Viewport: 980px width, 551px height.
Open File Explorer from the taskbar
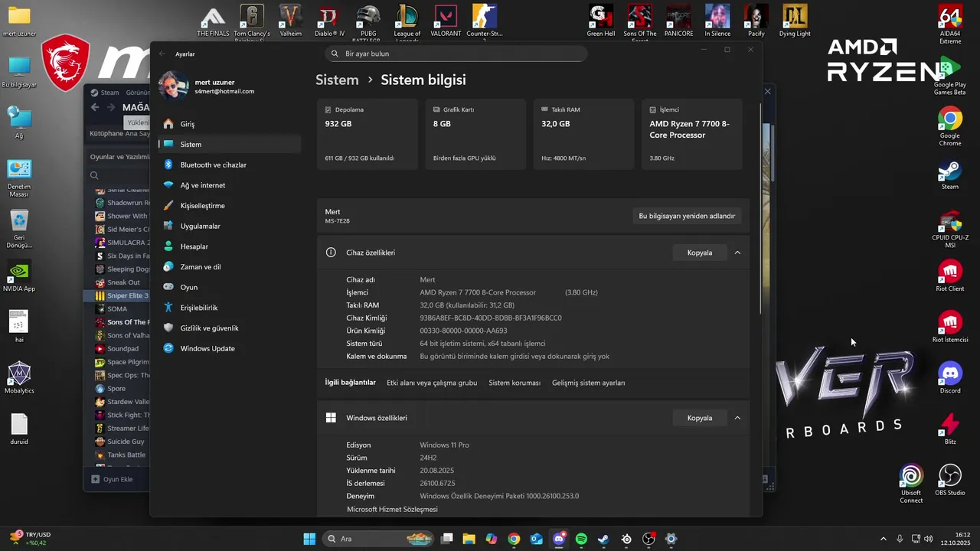click(469, 539)
